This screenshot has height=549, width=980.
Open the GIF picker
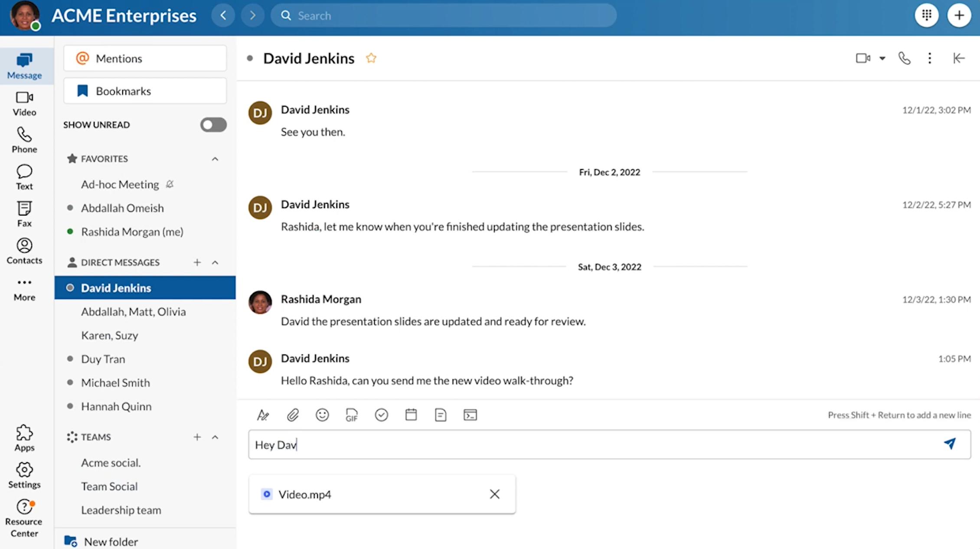[352, 415]
